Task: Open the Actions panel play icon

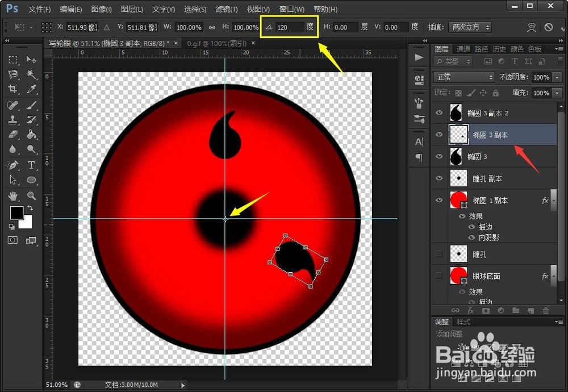Action: [x=419, y=57]
